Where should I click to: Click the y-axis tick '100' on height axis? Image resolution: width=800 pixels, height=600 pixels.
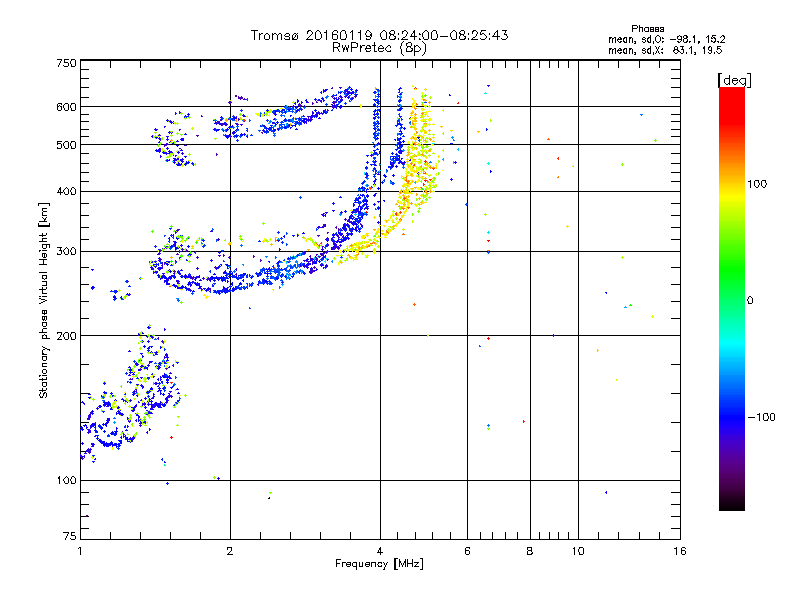66,481
